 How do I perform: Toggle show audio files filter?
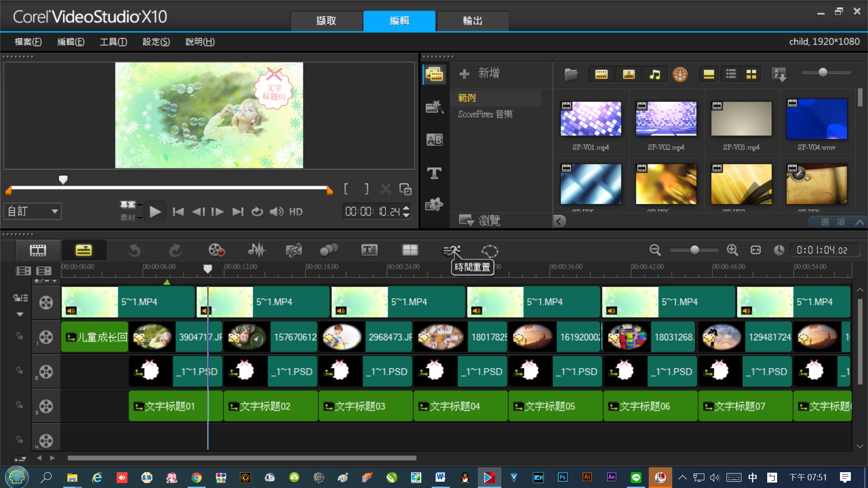click(655, 74)
